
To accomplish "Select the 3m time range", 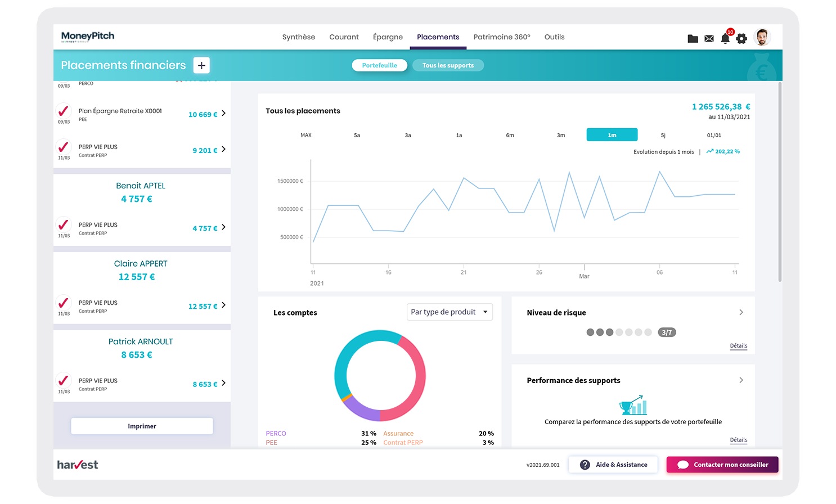I will (561, 135).
